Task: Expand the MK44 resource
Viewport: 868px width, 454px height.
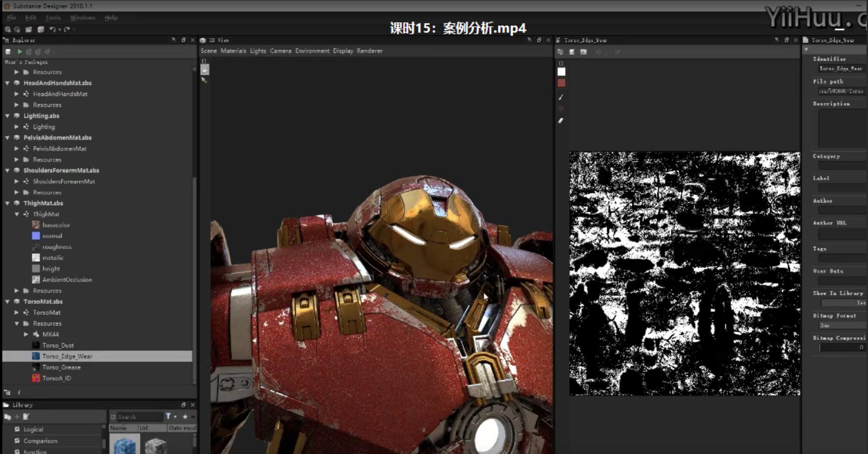Action: pyautogui.click(x=26, y=334)
